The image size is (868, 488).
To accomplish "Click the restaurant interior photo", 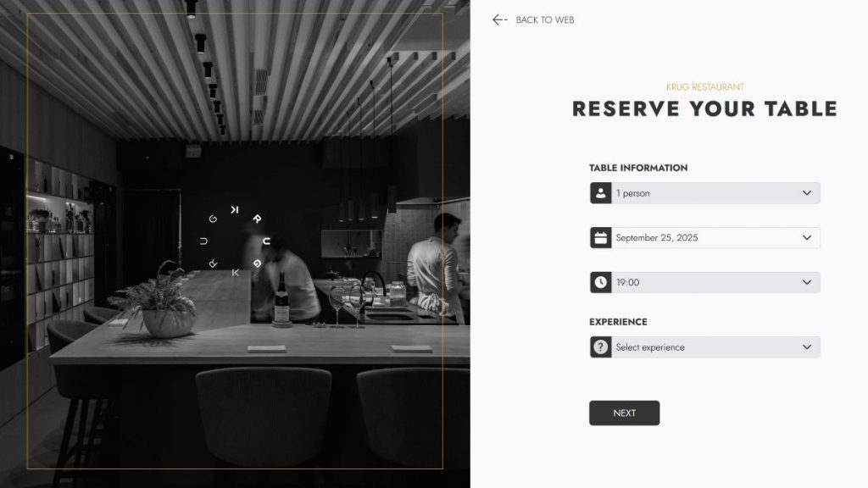I will (x=235, y=244).
